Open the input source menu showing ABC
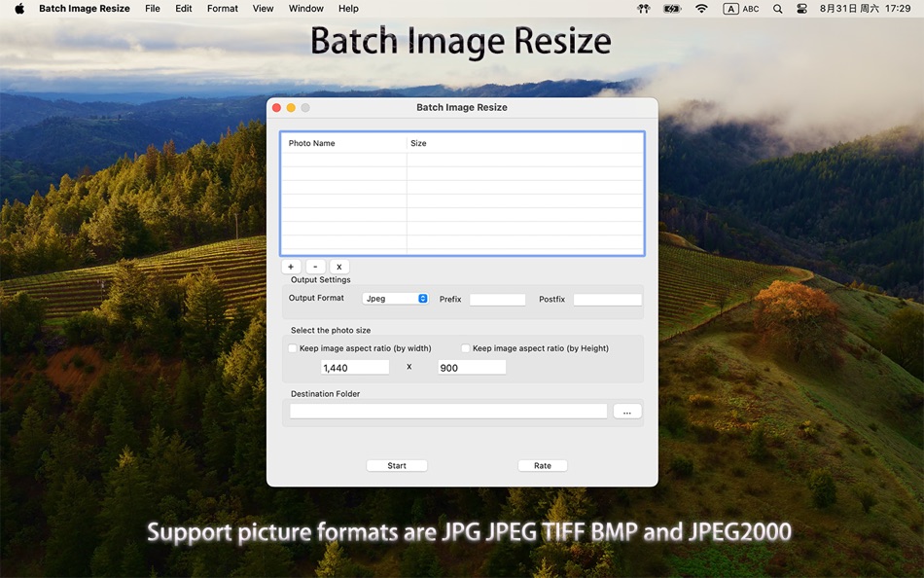This screenshot has width=924, height=578. click(740, 8)
